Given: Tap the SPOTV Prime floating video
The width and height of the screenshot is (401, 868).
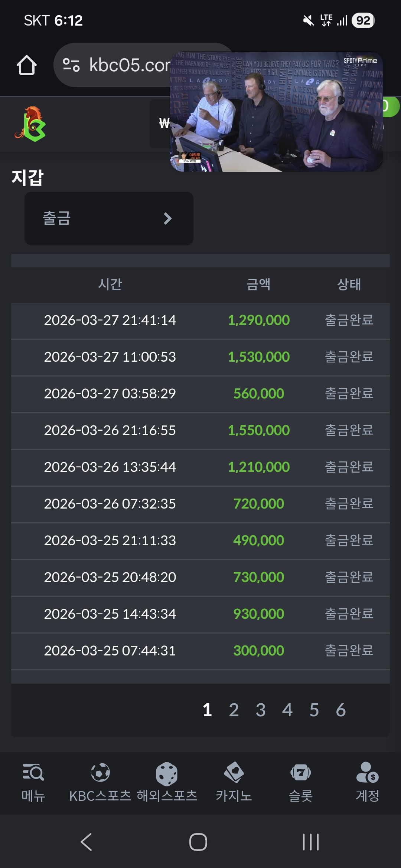Looking at the screenshot, I should pos(277,112).
